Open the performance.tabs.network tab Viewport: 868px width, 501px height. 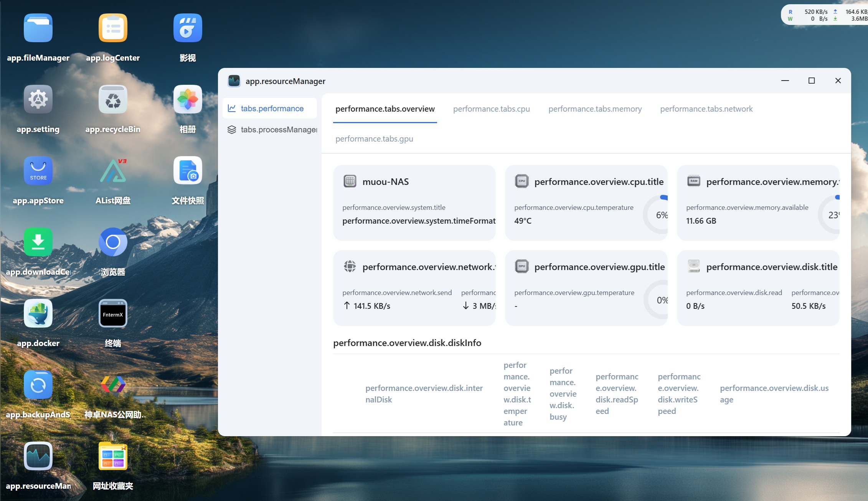pos(706,109)
